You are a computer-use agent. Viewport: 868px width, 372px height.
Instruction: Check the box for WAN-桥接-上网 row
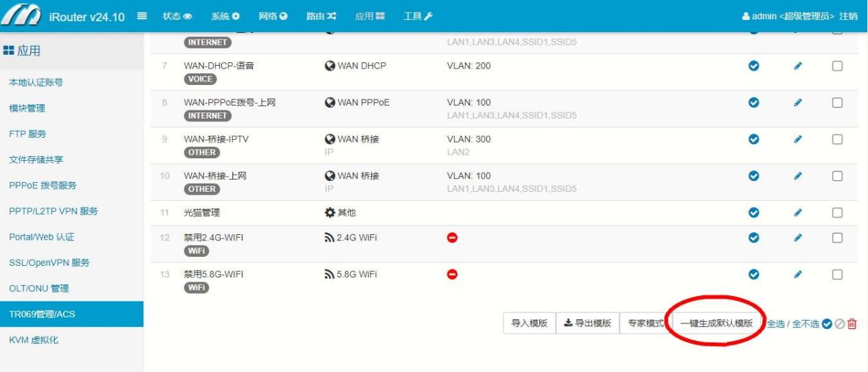pyautogui.click(x=836, y=176)
